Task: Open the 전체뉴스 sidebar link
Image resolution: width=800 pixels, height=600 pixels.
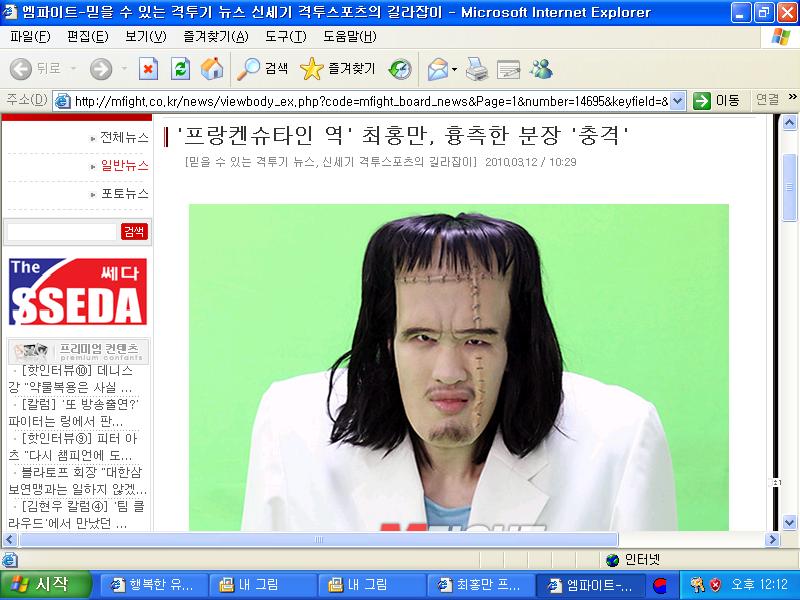Action: (x=124, y=137)
